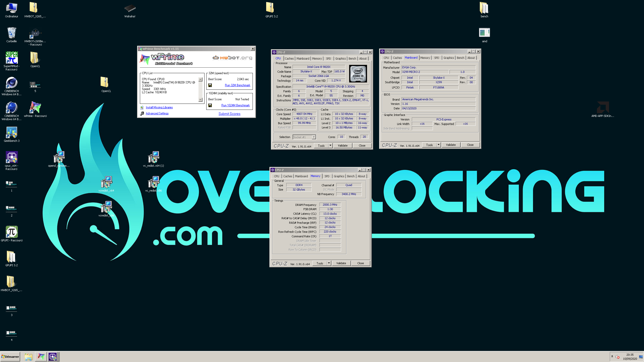Click Validate in the CPU tab window
Viewport: 644px width, 362px height.
[x=343, y=146]
